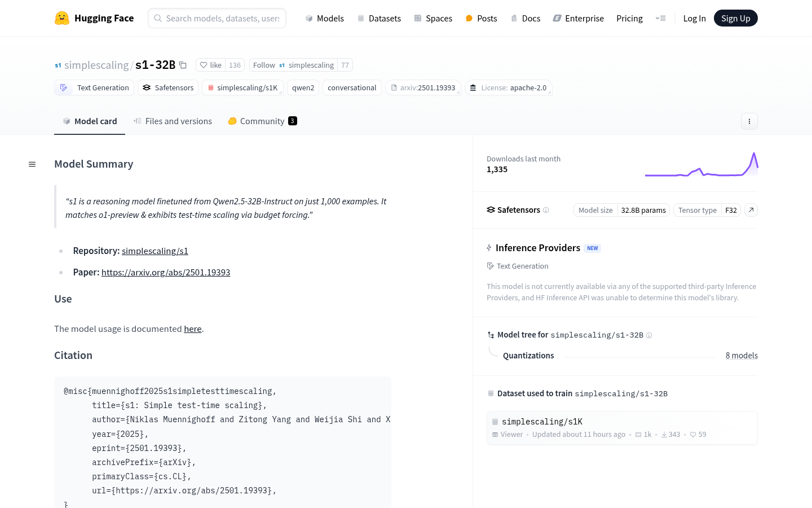This screenshot has width=812, height=508.
Task: Click the Model tree info icon
Action: tap(649, 335)
